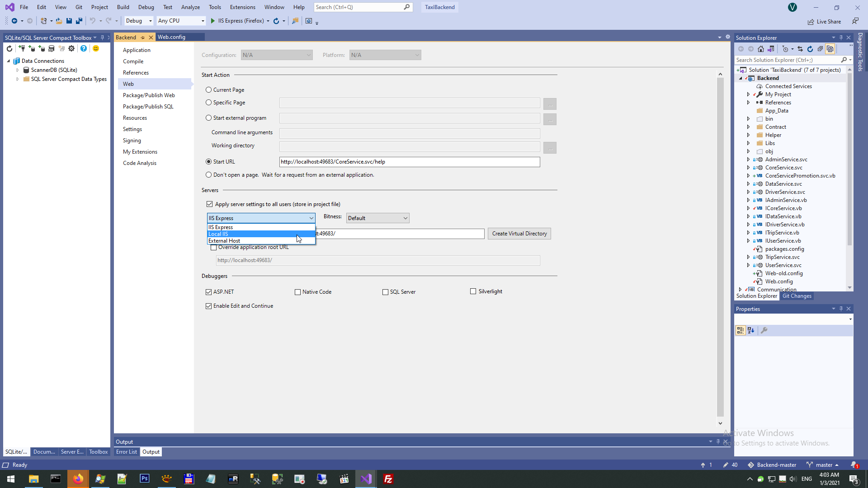The height and width of the screenshot is (488, 868).
Task: Enable the Native Code debugger checkbox
Action: pyautogui.click(x=297, y=292)
